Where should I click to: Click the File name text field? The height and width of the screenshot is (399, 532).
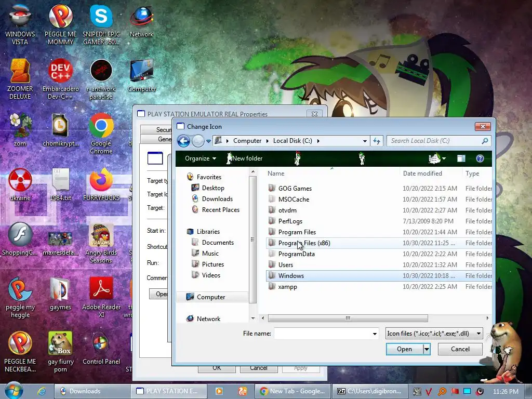(x=322, y=334)
